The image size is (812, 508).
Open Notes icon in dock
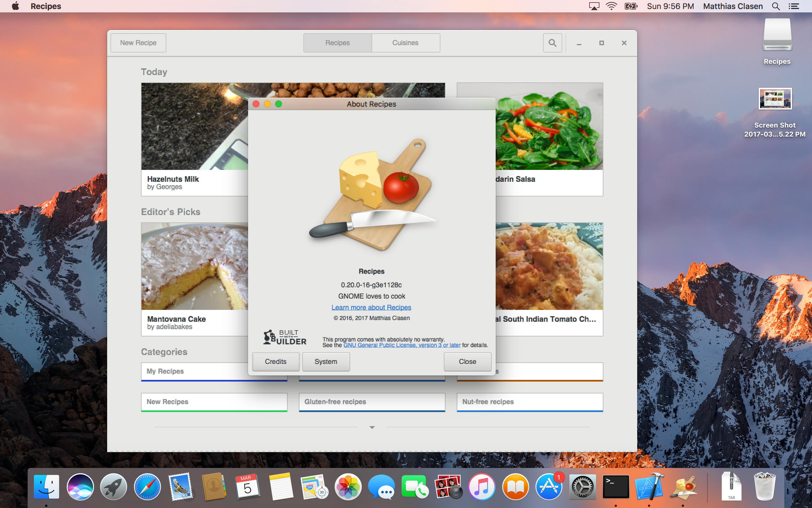click(x=281, y=487)
